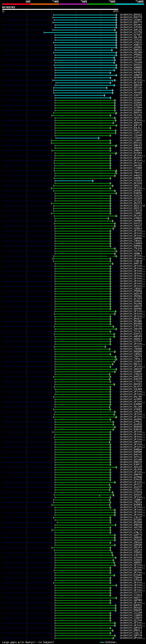Select the UniRef100_A5KAY6 label
The width and height of the screenshot is (146, 644).
131,123
